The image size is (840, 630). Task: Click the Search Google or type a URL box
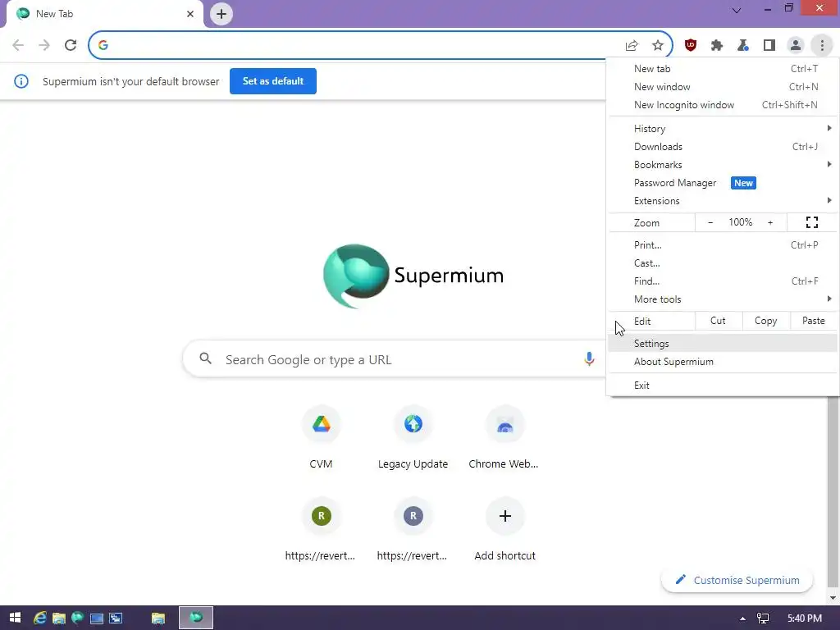[x=395, y=359]
